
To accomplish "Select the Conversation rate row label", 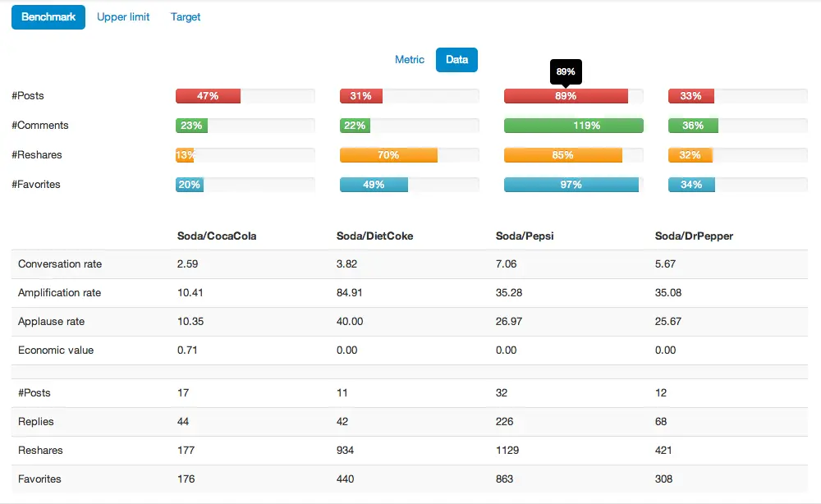I will [60, 264].
